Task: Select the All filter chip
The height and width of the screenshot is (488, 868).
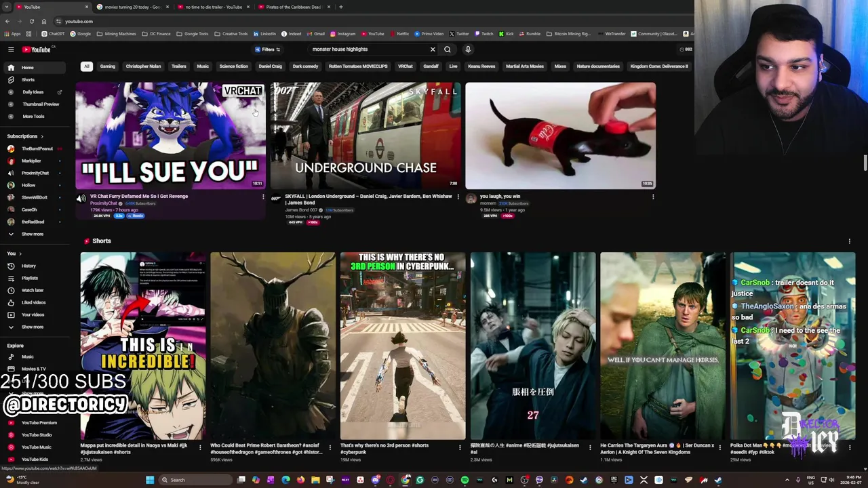Action: coord(86,66)
